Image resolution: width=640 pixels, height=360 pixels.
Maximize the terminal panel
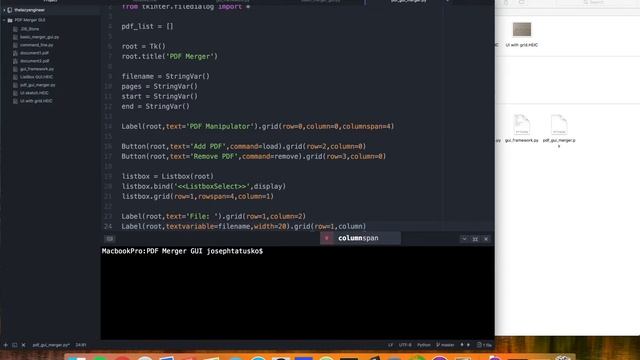[475, 239]
